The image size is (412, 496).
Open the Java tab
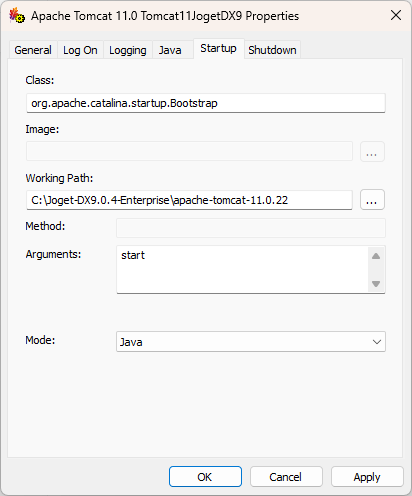click(170, 50)
